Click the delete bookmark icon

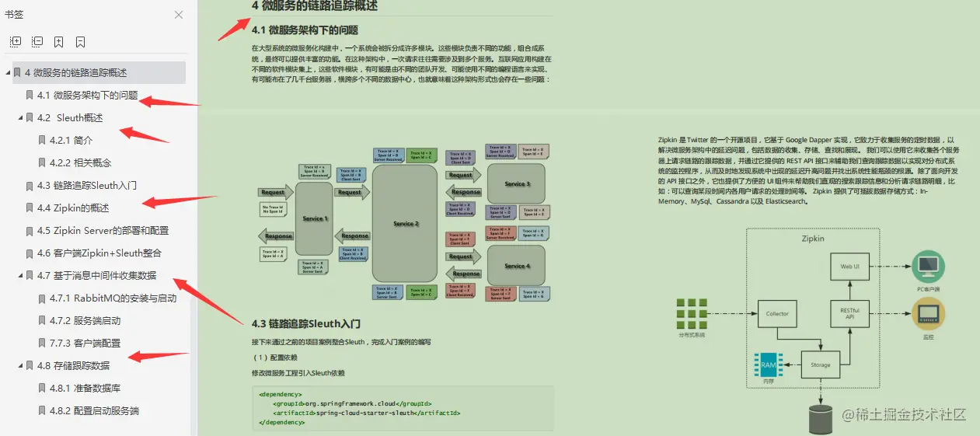81,42
